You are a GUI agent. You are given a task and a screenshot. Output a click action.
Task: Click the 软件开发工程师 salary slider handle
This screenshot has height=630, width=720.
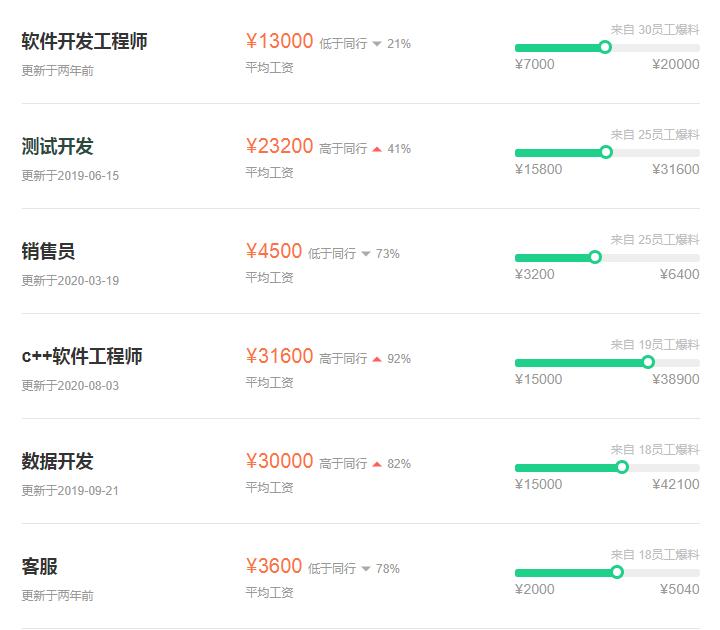click(x=605, y=47)
